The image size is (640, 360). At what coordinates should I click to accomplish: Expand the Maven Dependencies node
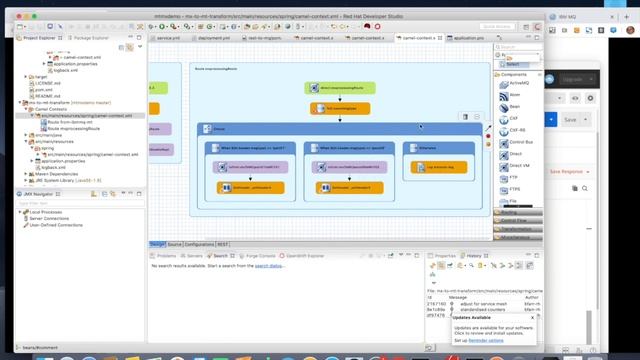(x=26, y=174)
